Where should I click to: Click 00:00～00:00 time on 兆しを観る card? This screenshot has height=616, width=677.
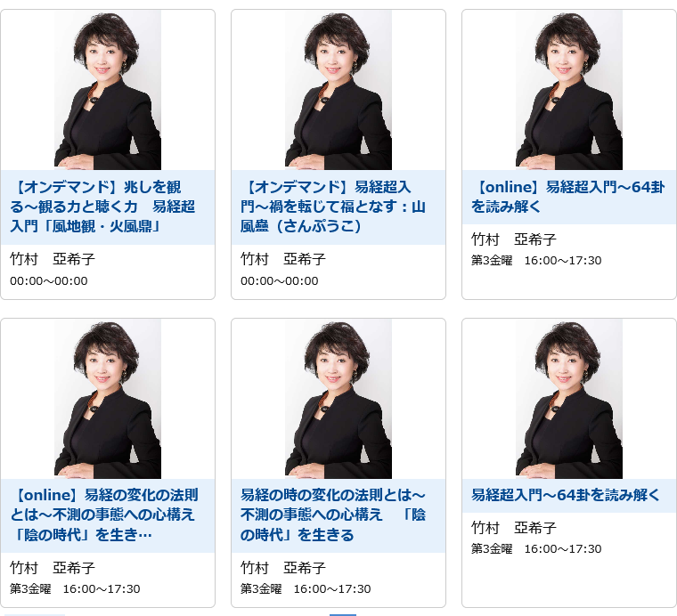pos(49,280)
